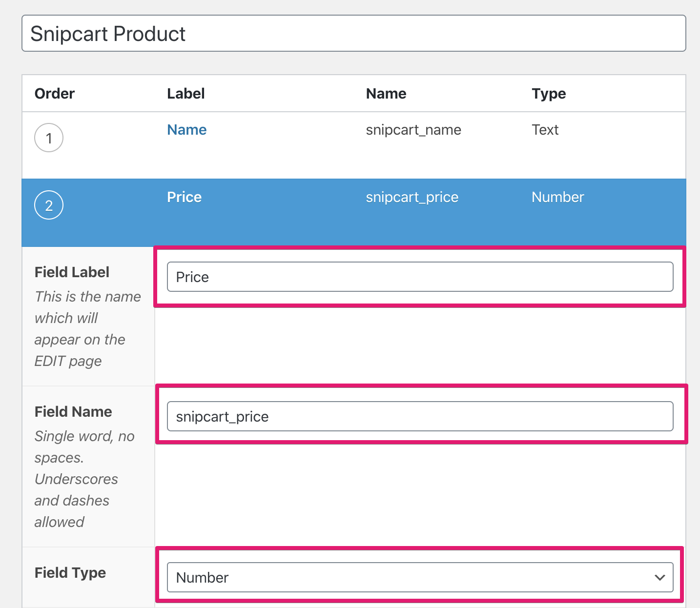Click the Order column header

[55, 94]
